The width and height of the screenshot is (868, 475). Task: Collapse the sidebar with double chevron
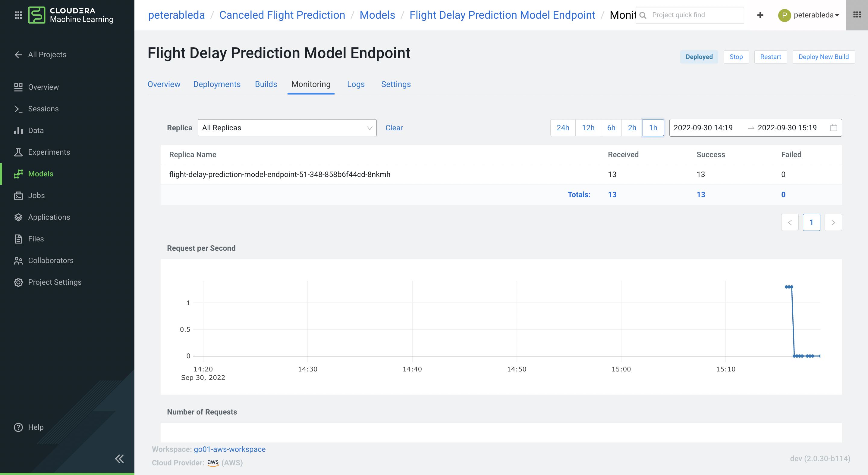(119, 458)
